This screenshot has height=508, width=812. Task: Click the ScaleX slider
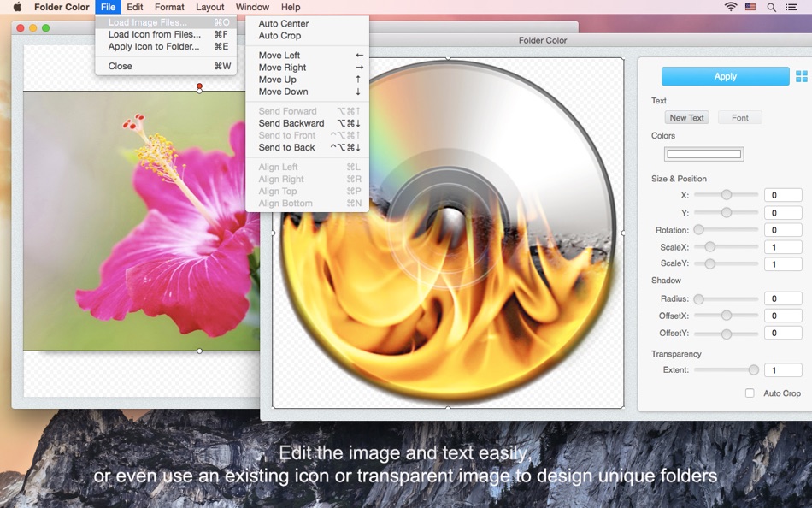[726, 247]
